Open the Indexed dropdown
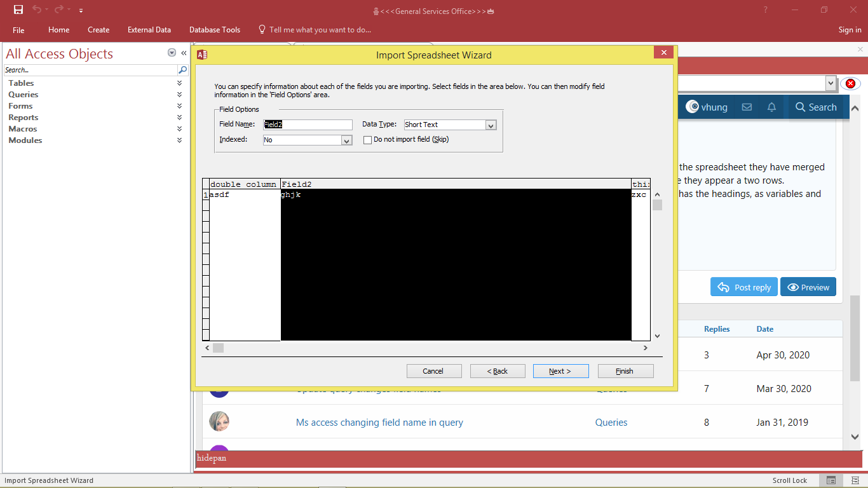The width and height of the screenshot is (868, 488). (346, 140)
